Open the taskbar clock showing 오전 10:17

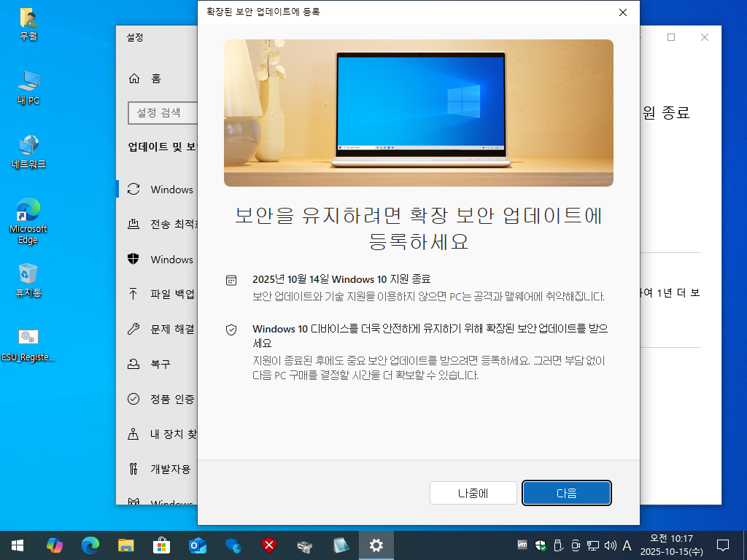(671, 545)
